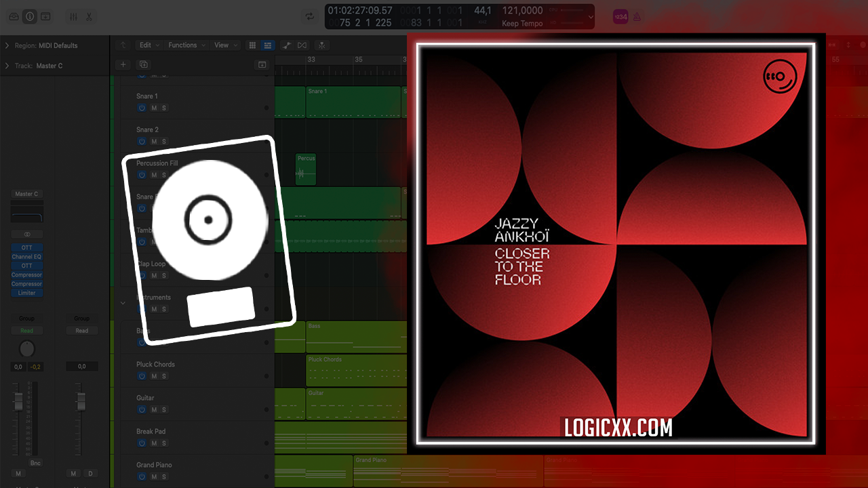Solo the Snare 1 track
Image resolution: width=868 pixels, height=488 pixels.
tap(164, 108)
